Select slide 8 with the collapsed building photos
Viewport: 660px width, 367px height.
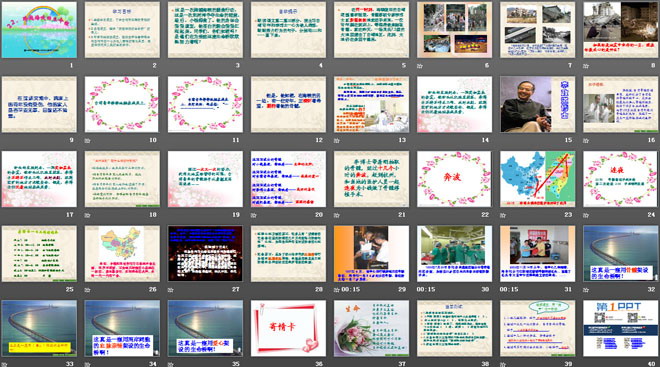pyautogui.click(x=621, y=30)
